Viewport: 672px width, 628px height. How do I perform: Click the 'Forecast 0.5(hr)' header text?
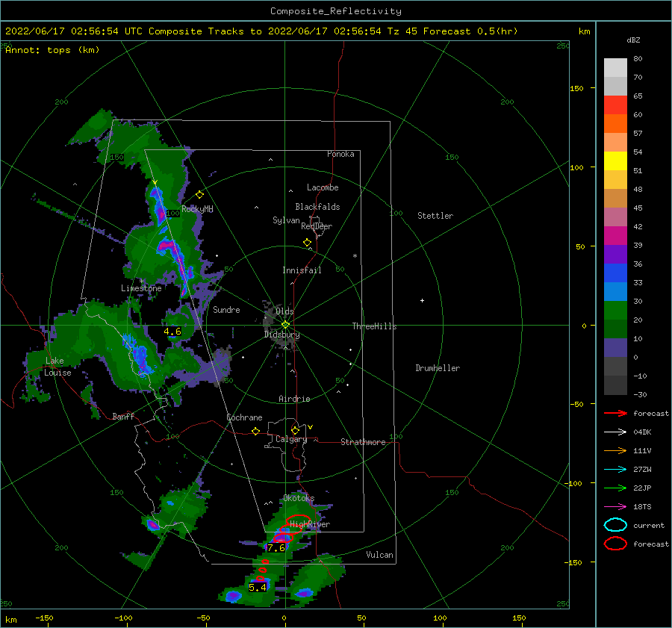click(470, 31)
